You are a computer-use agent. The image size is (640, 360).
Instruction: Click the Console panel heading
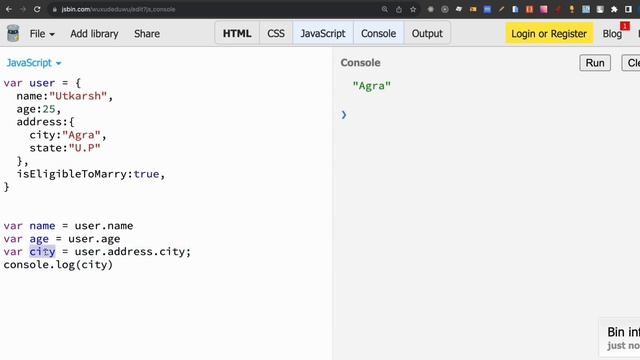click(x=360, y=63)
